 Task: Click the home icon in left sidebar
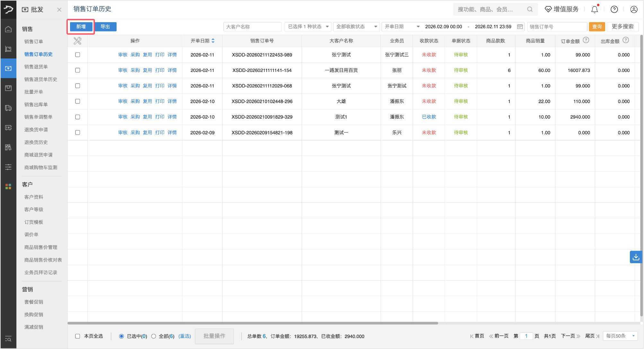[8, 29]
